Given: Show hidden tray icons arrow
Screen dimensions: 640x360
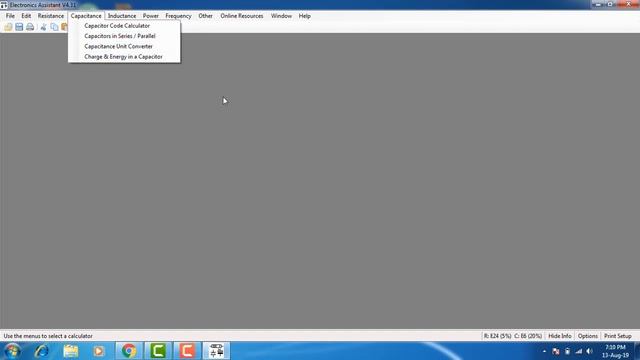Looking at the screenshot, I should pos(544,351).
